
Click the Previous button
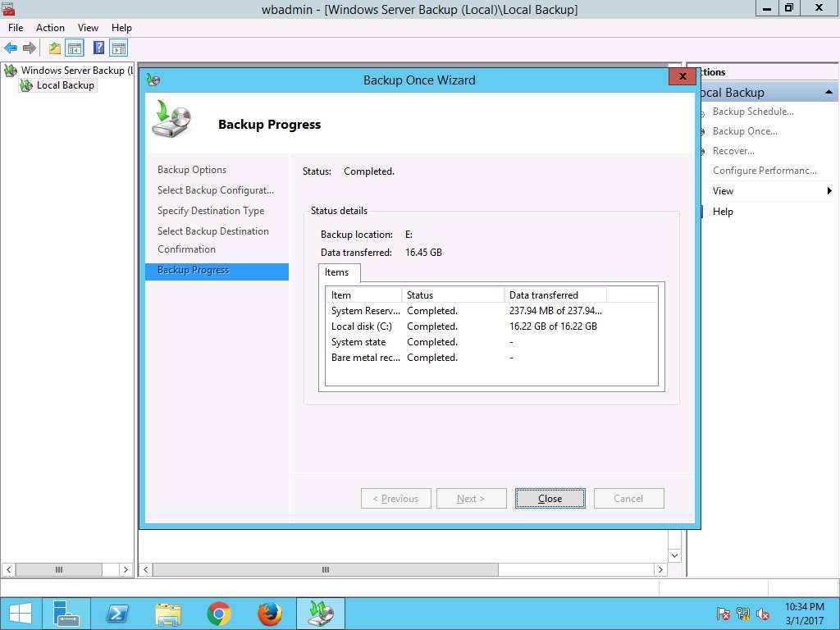(396, 498)
